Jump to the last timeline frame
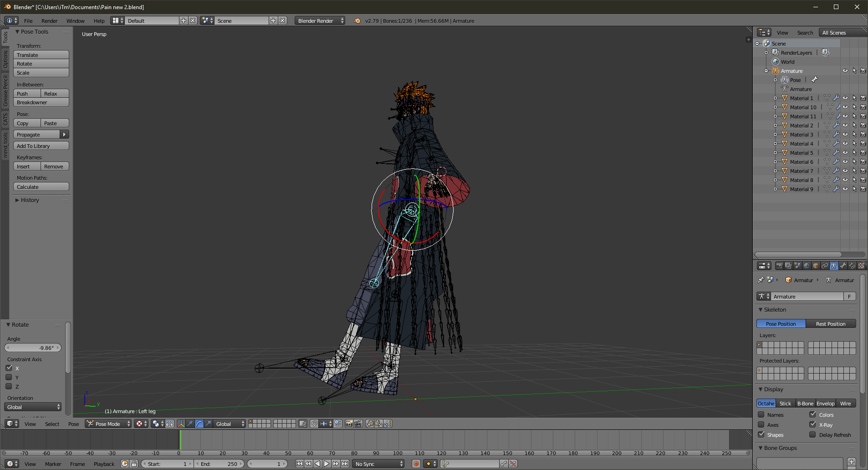The image size is (868, 470). coord(345,464)
